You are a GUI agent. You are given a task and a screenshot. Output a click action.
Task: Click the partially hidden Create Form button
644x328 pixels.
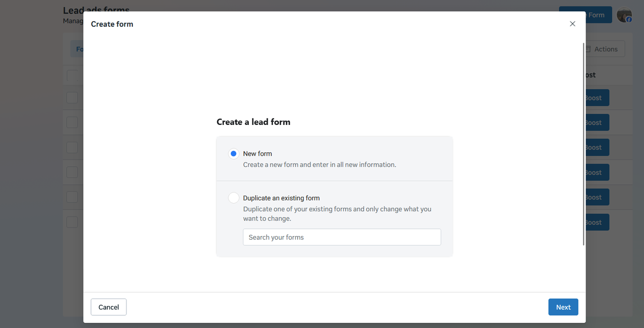599,15
